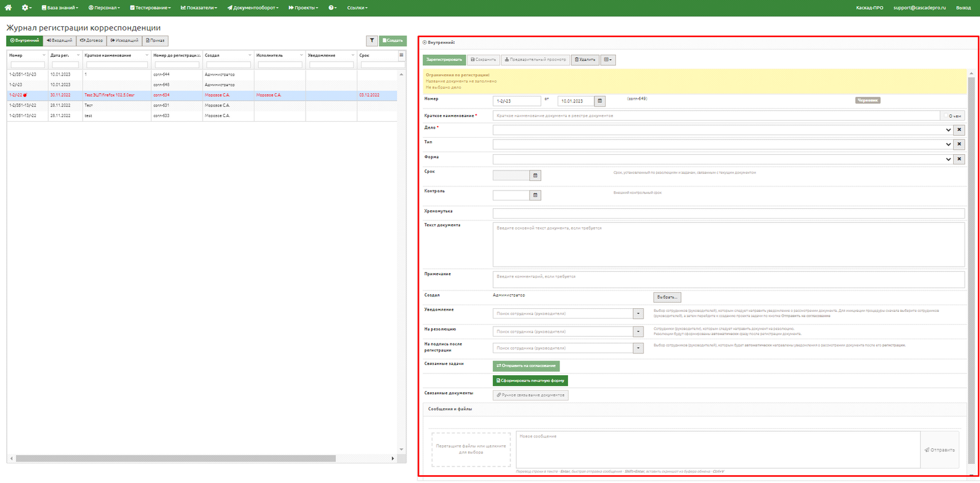This screenshot has height=483, width=980.
Task: Click the Выход link
Action: tap(964, 8)
